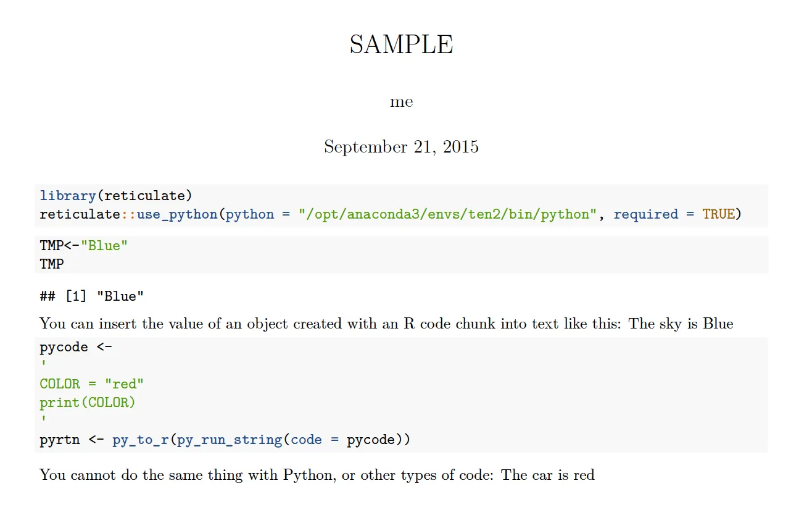Click the pyrtn variable name
812x515 pixels.
click(x=60, y=440)
